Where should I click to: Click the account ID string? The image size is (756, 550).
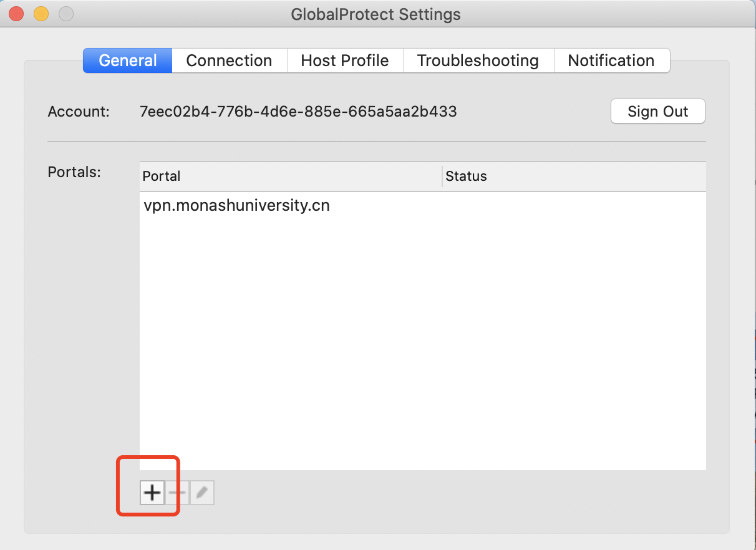pyautogui.click(x=298, y=111)
